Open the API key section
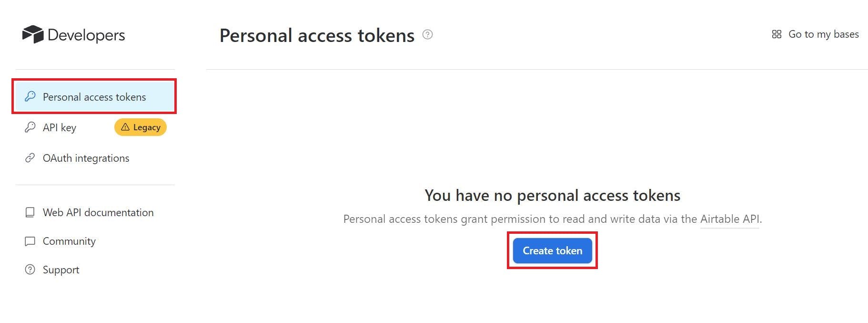868x323 pixels. click(x=59, y=127)
